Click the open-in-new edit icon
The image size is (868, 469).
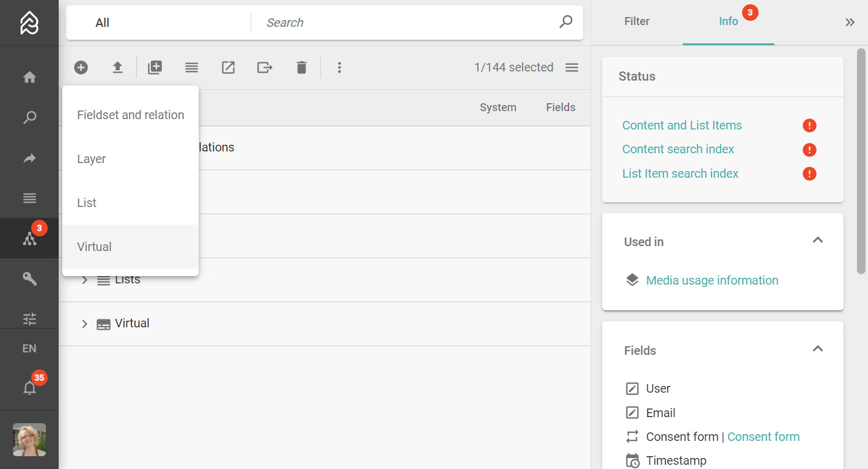click(x=228, y=68)
